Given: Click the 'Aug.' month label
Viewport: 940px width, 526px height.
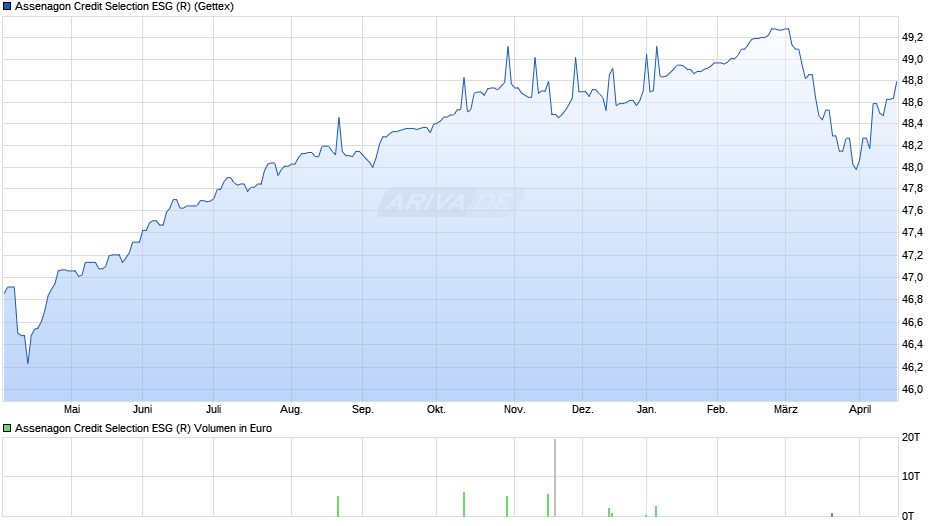Looking at the screenshot, I should [x=291, y=409].
